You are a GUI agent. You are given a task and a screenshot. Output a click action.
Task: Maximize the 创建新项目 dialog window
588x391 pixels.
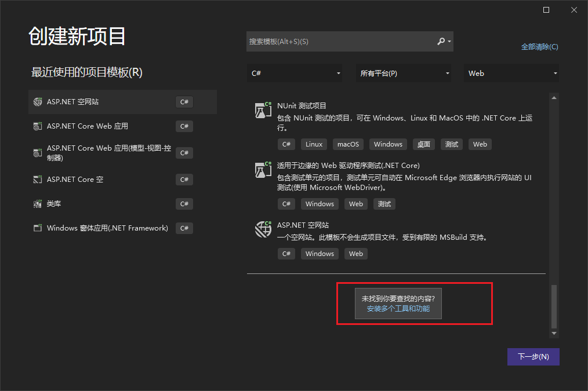pos(546,10)
